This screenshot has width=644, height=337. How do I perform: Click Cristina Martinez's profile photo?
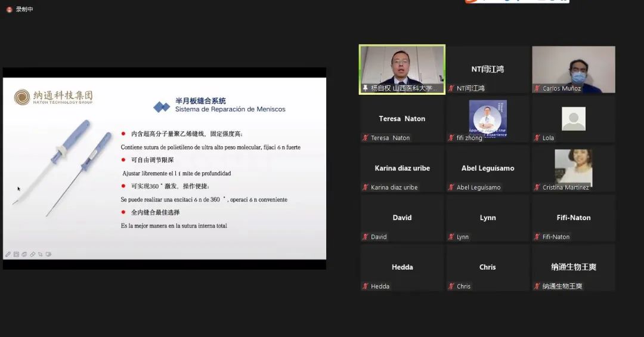pos(574,168)
